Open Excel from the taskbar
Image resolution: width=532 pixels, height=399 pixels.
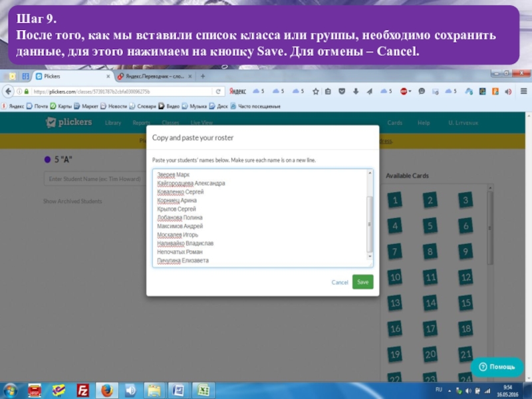click(203, 390)
